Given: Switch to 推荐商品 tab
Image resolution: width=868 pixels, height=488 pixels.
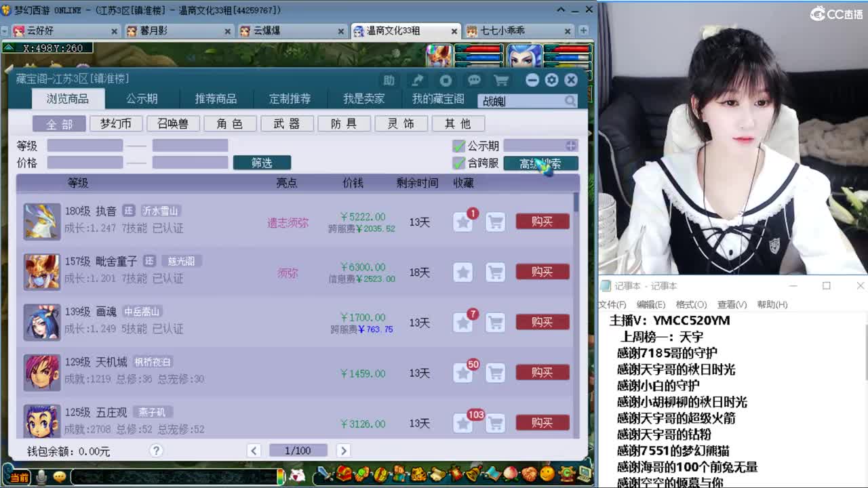Looking at the screenshot, I should coord(216,99).
